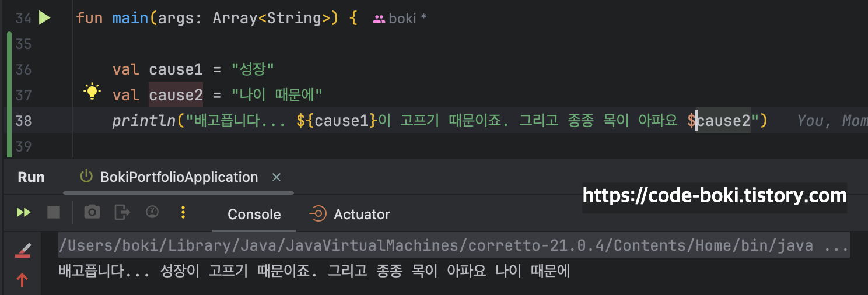Screen dimensions: 868x295
Task: Click the ${cause1} template expression on line 38
Action: pyautogui.click(x=337, y=121)
